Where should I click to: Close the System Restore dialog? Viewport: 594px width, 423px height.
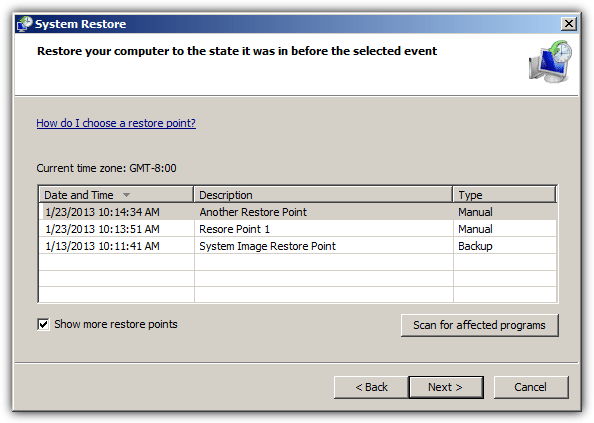[569, 24]
